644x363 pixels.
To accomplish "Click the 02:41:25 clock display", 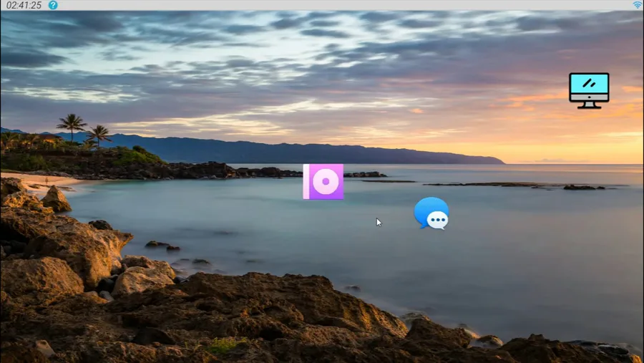I will [24, 5].
